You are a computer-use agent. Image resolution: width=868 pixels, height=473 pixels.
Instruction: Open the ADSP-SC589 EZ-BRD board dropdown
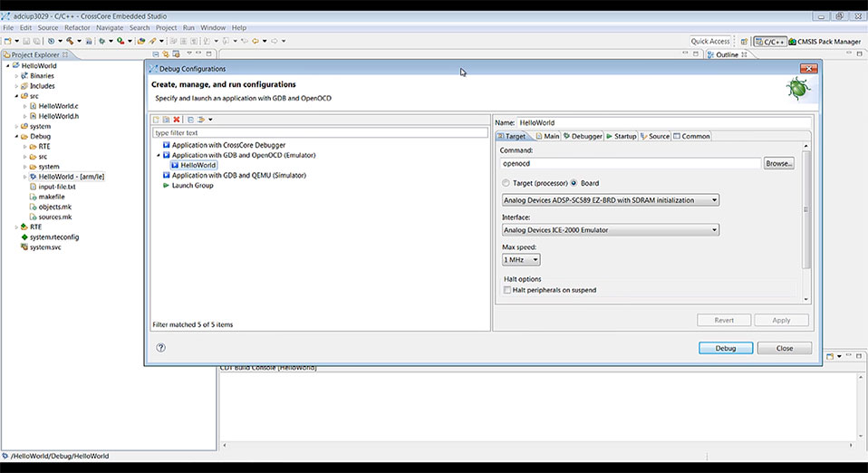click(x=610, y=200)
